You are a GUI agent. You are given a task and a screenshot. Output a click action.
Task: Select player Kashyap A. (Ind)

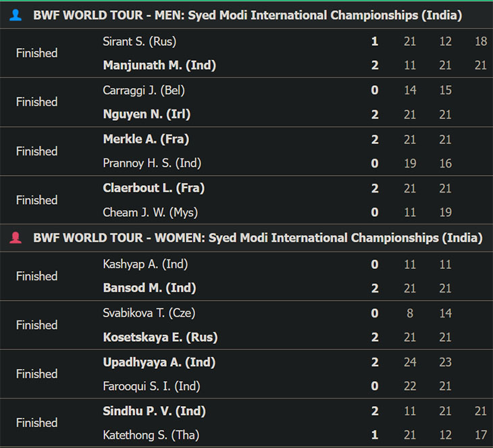(145, 264)
